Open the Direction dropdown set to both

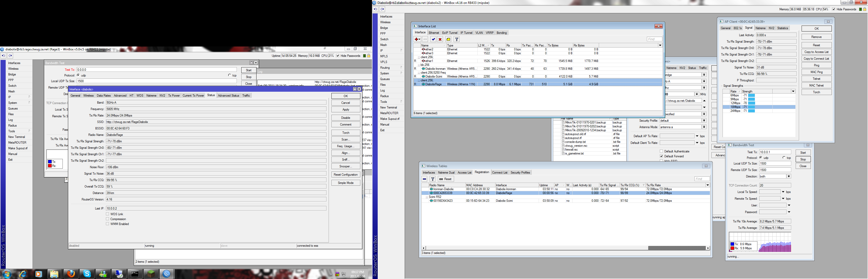point(789,176)
